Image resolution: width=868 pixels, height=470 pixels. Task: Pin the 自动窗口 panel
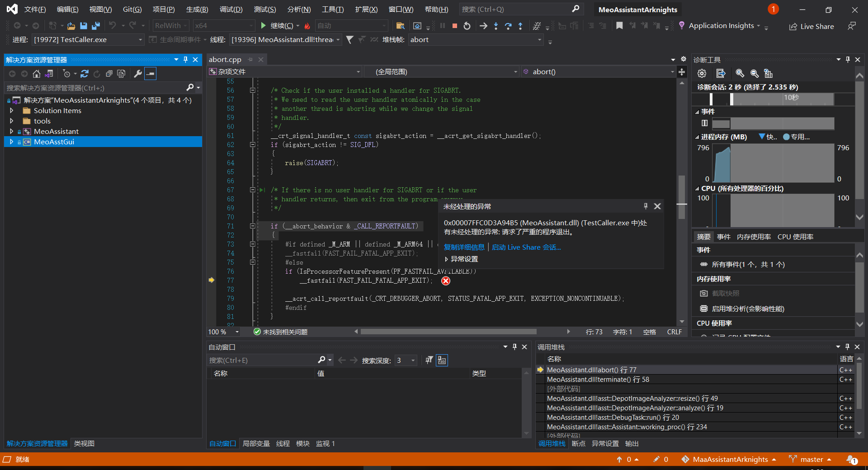click(x=514, y=347)
